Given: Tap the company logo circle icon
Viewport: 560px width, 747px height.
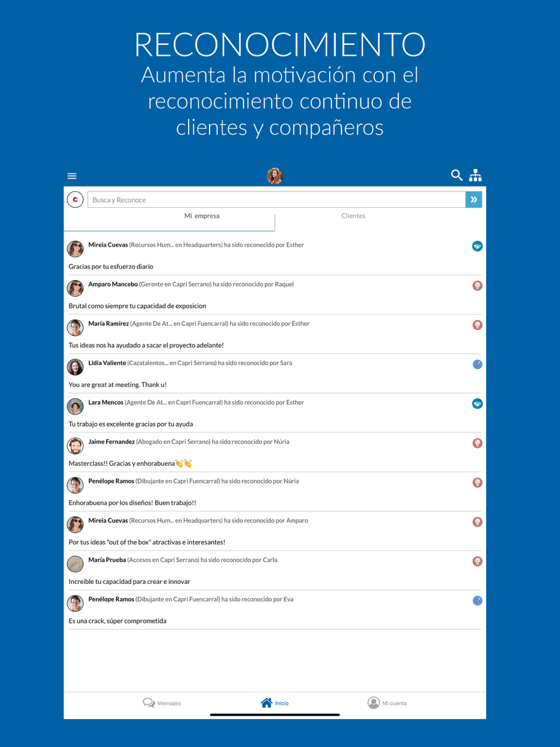Looking at the screenshot, I should click(75, 199).
